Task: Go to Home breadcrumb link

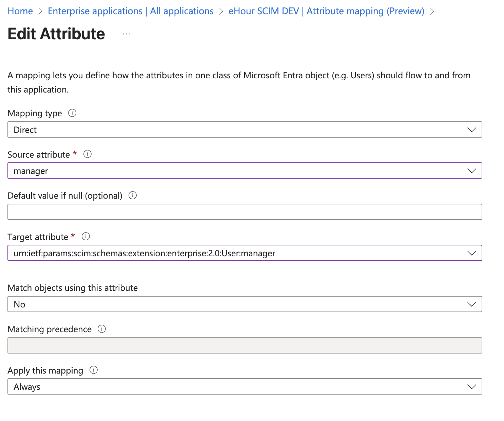Action: pos(20,11)
